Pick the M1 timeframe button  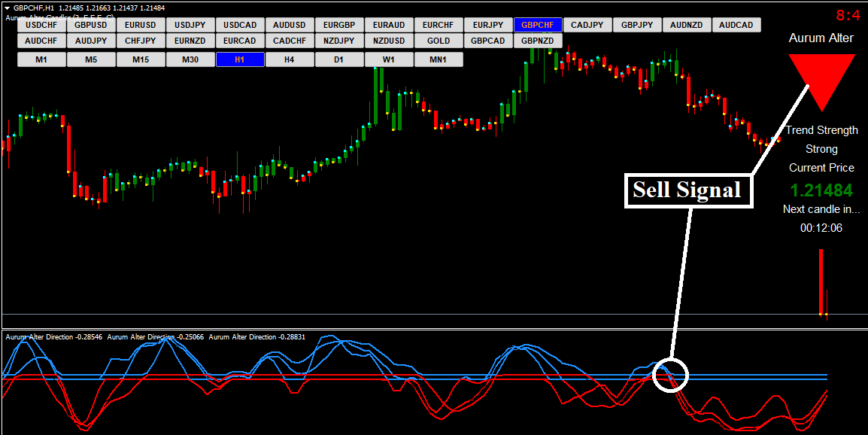[x=41, y=59]
